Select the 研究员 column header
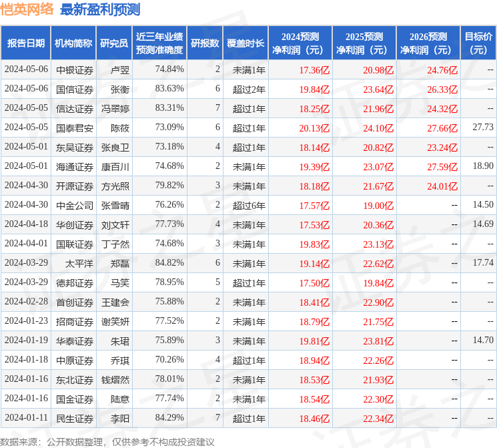The image size is (497, 448). 114,43
